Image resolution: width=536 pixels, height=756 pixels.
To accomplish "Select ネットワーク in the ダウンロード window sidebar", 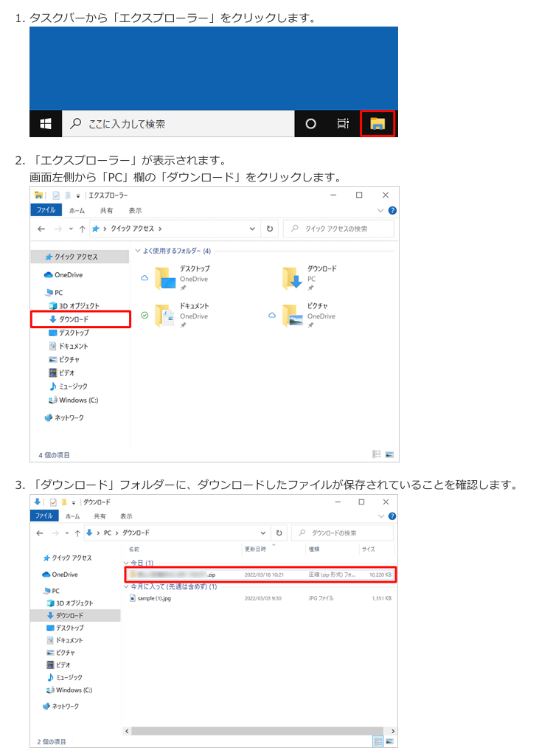I will pyautogui.click(x=60, y=707).
